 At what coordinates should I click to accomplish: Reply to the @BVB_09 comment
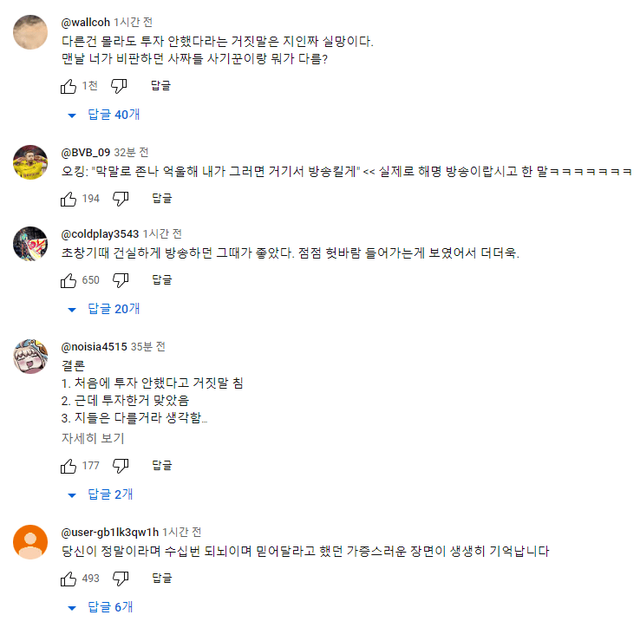(161, 199)
